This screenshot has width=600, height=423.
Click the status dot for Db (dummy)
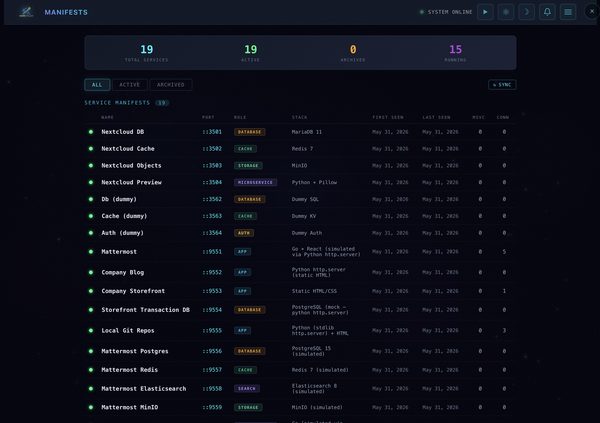pos(91,199)
